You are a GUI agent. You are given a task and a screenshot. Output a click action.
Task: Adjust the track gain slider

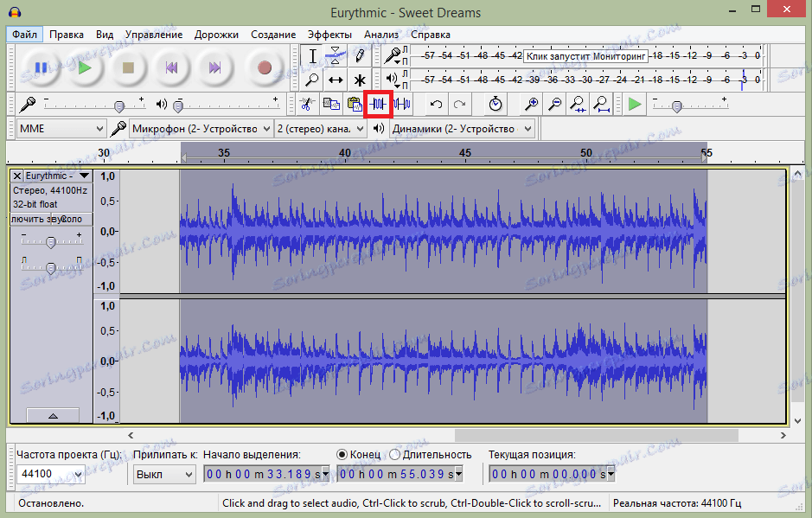click(50, 240)
